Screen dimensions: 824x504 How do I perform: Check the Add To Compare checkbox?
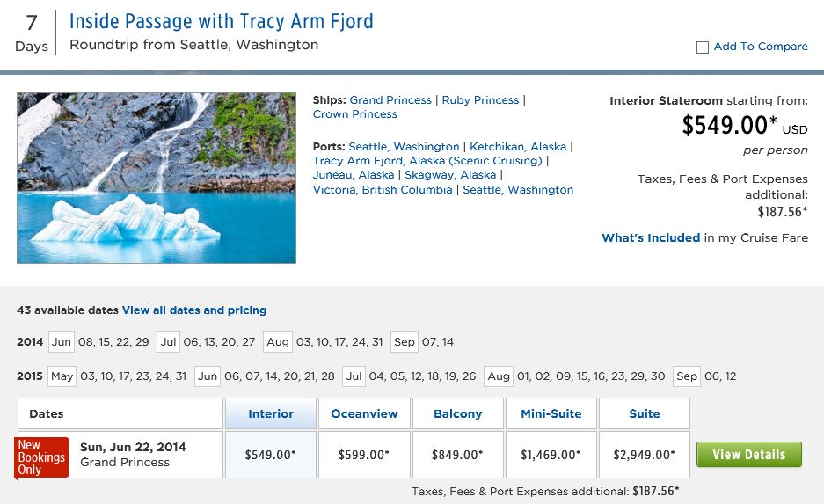702,47
